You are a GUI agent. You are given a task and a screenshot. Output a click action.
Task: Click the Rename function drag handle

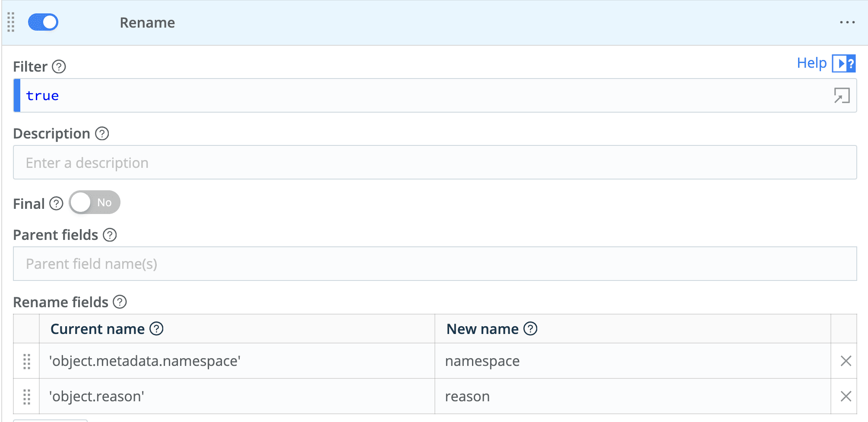coord(11,22)
